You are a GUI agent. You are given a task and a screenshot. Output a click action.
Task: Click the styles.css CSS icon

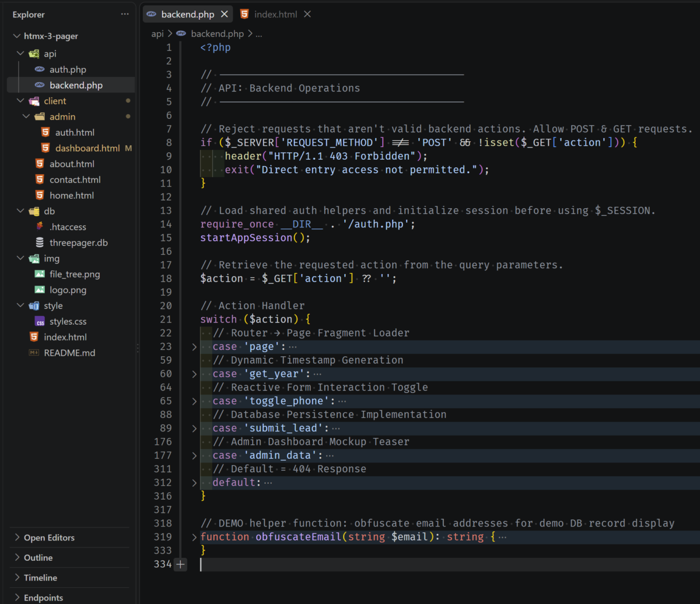(x=40, y=321)
